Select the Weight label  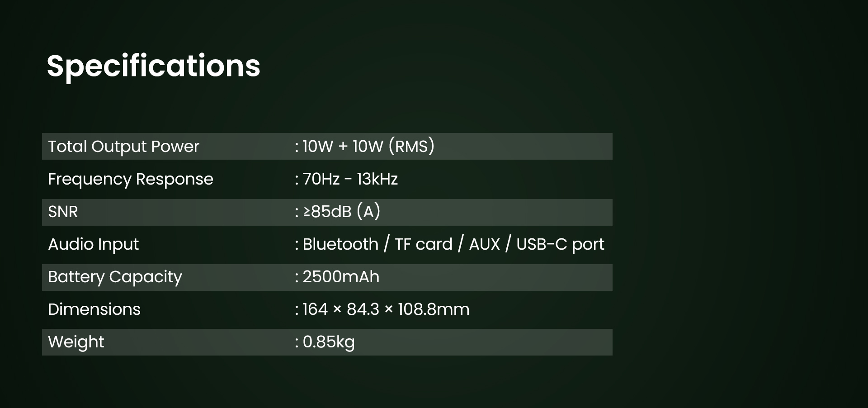[x=76, y=342]
